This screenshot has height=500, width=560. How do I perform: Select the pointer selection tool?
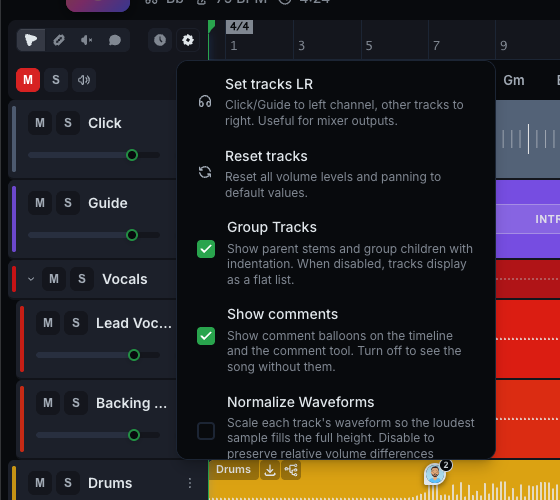tap(31, 40)
